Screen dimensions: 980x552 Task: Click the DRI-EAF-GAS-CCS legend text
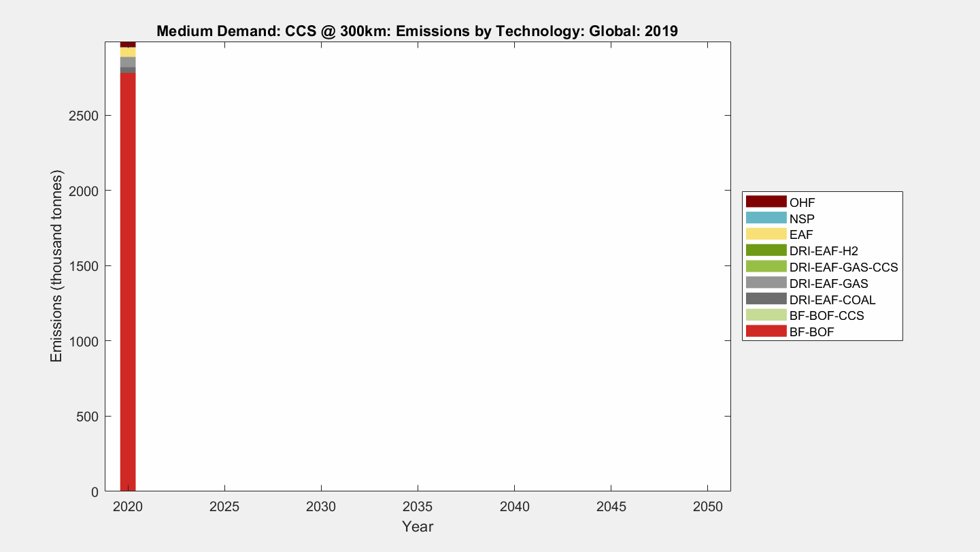coord(843,267)
